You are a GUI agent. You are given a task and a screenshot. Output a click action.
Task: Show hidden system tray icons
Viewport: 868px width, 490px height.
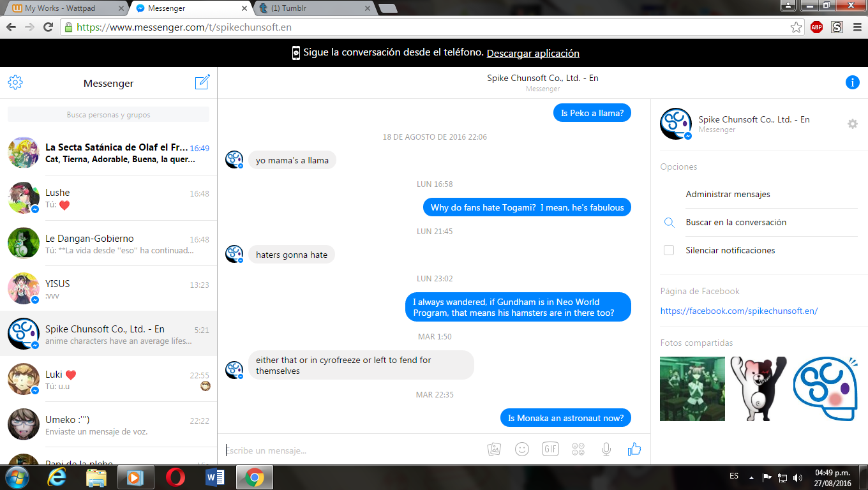pyautogui.click(x=751, y=477)
